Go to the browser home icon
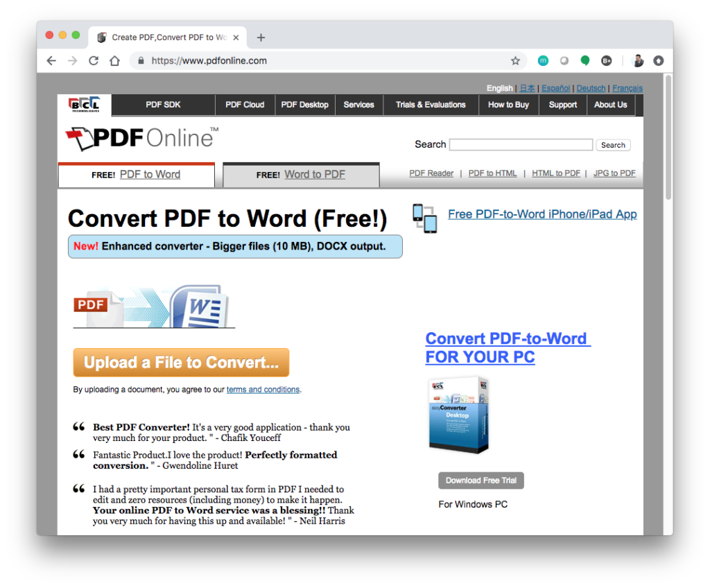 115,61
